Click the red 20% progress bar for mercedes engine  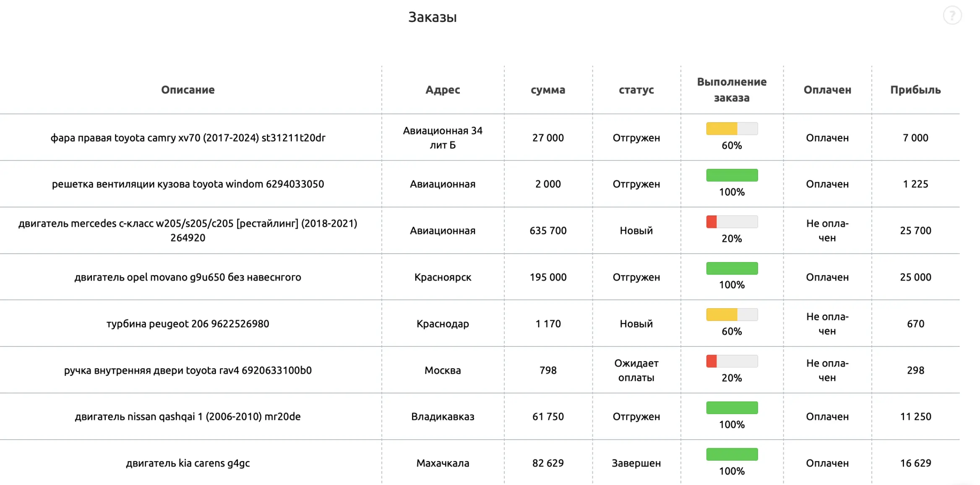pyautogui.click(x=732, y=222)
